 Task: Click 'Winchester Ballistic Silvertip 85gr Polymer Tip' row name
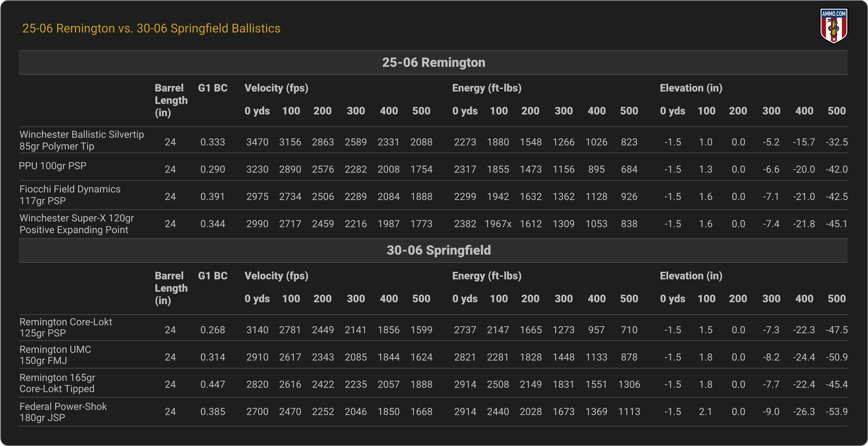[x=82, y=140]
